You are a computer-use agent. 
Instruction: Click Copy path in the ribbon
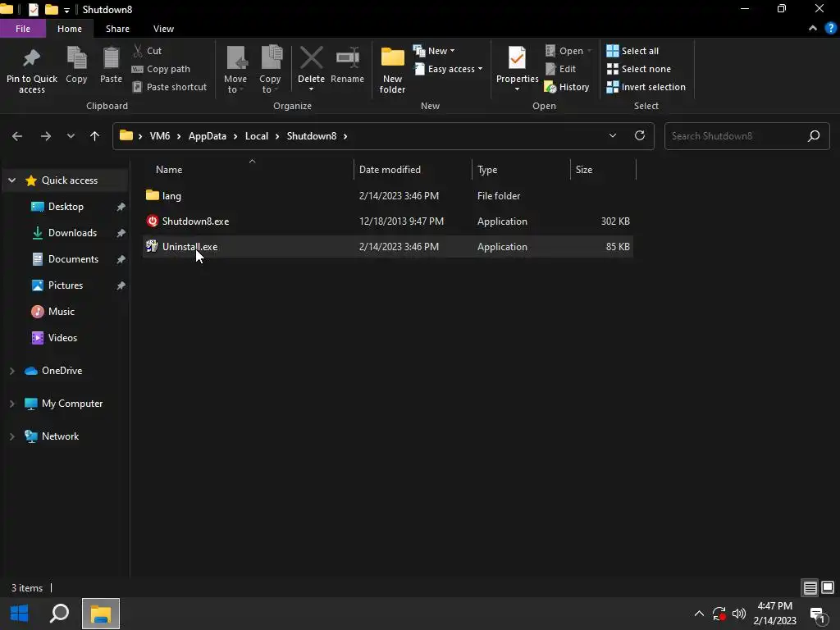[x=161, y=69]
